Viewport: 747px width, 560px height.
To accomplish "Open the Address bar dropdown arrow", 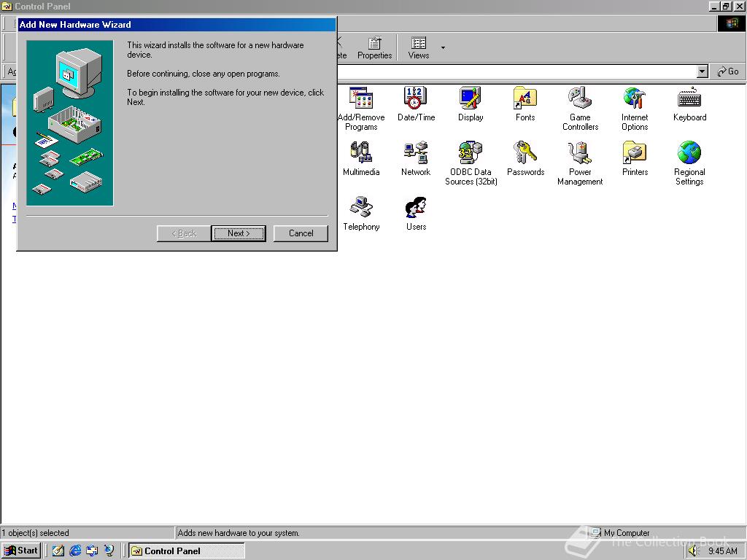I will point(703,71).
